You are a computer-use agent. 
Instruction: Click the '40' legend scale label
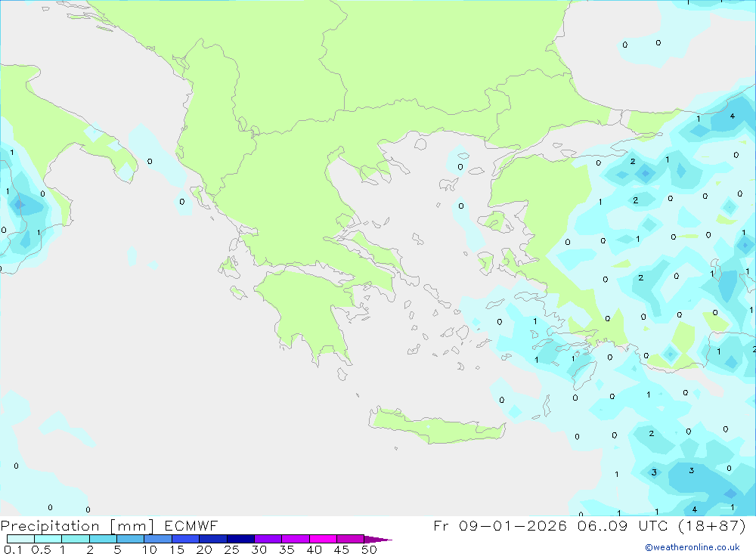coord(314,549)
